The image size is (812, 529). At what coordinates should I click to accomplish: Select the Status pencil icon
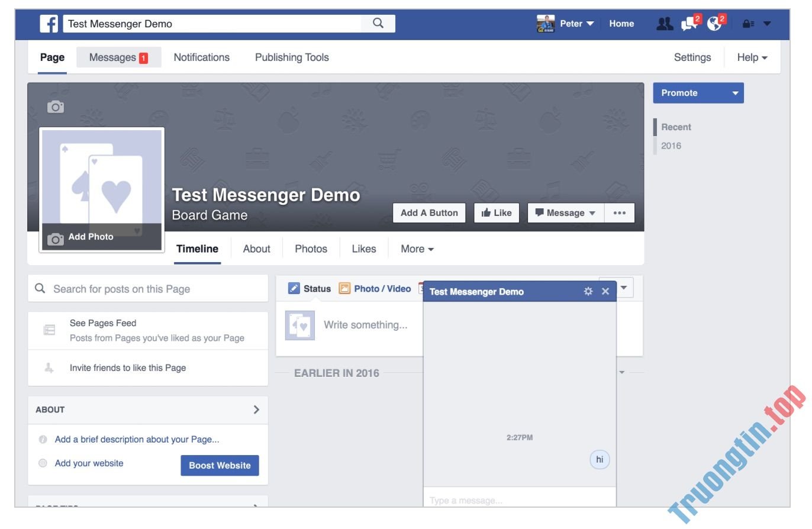pos(293,288)
